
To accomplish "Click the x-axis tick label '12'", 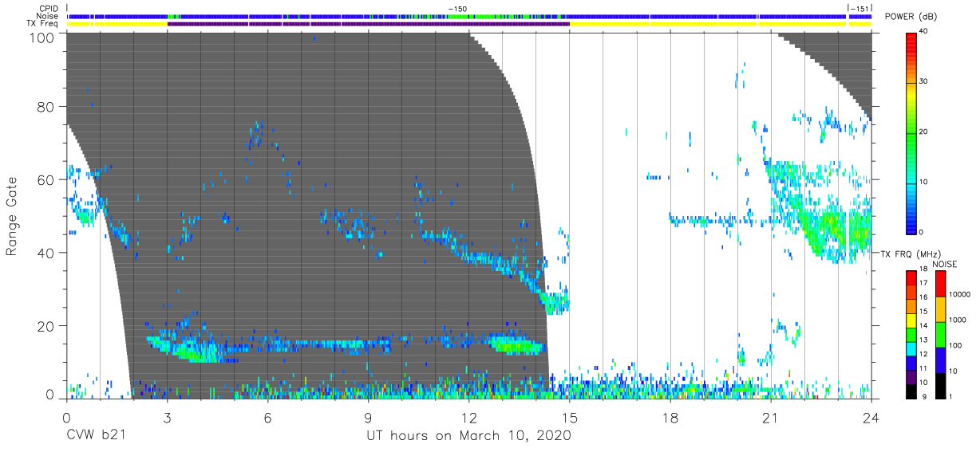I will (x=469, y=418).
